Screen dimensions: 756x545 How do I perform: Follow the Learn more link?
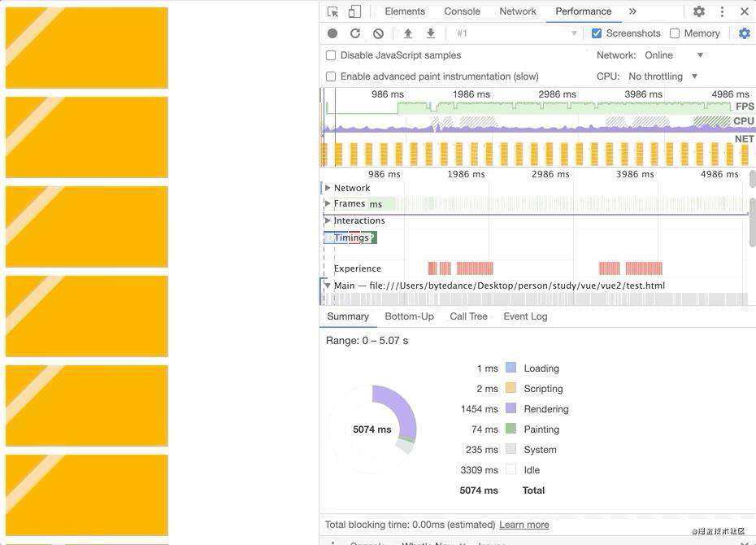coord(524,525)
